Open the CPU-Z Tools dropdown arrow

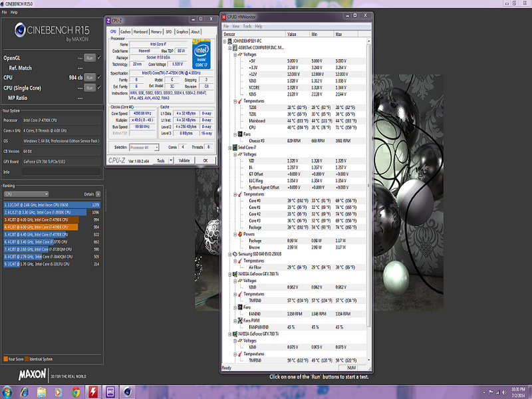pos(171,160)
